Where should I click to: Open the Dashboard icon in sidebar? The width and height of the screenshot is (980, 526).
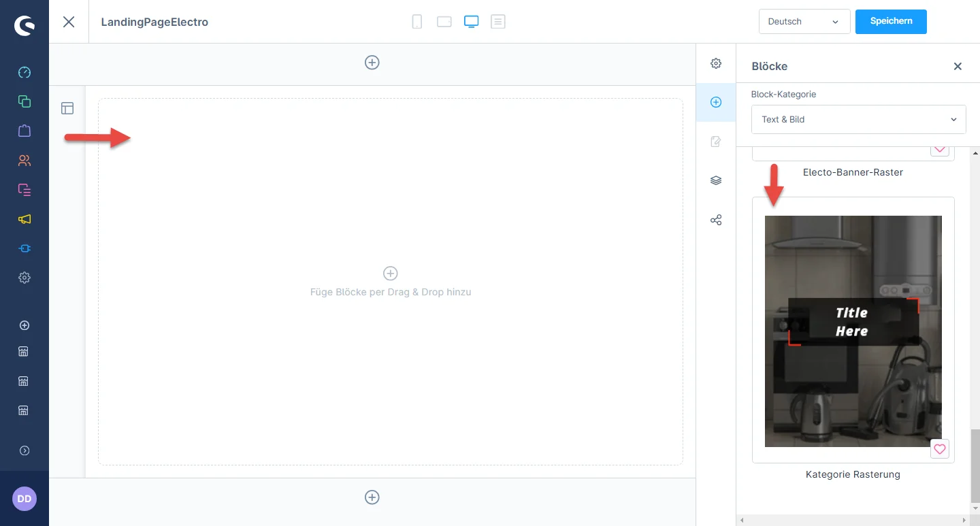[x=24, y=72]
